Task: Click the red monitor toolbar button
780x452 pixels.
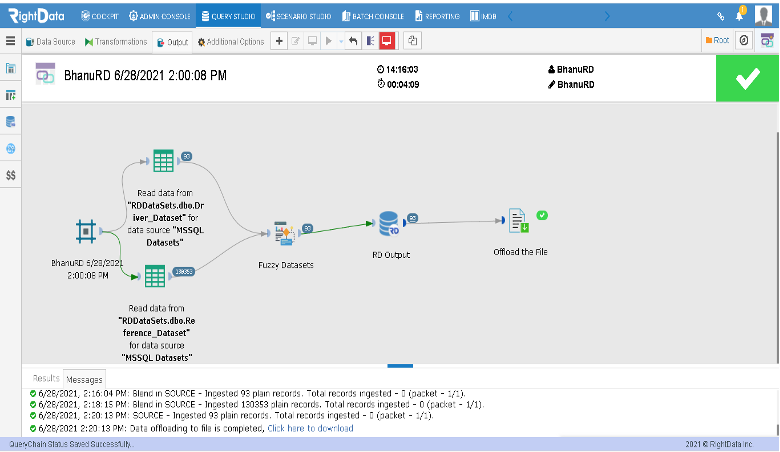Action: [x=387, y=41]
